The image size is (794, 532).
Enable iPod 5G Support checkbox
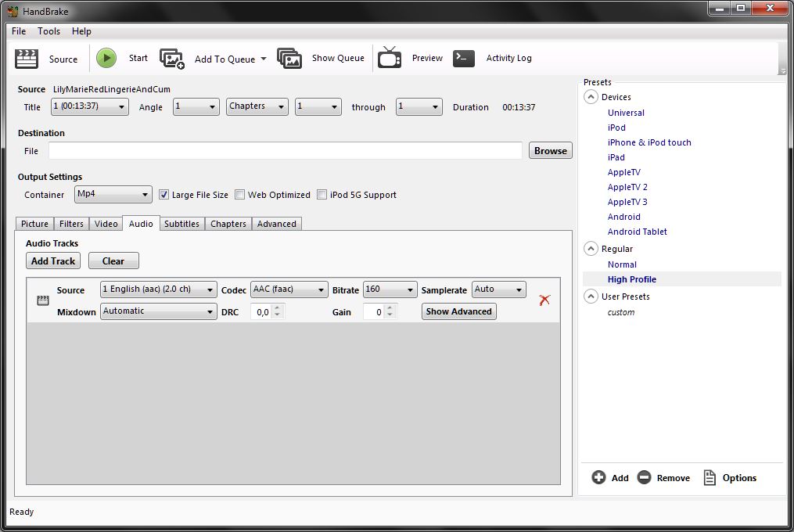322,195
